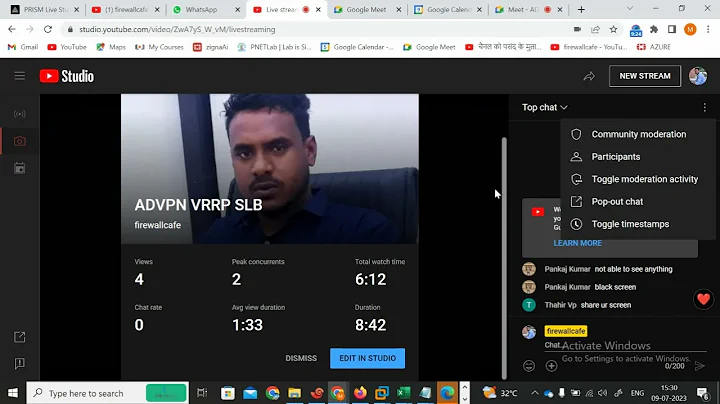The image size is (720, 404).
Task: Click the YouTube Studio logo
Action: click(67, 76)
